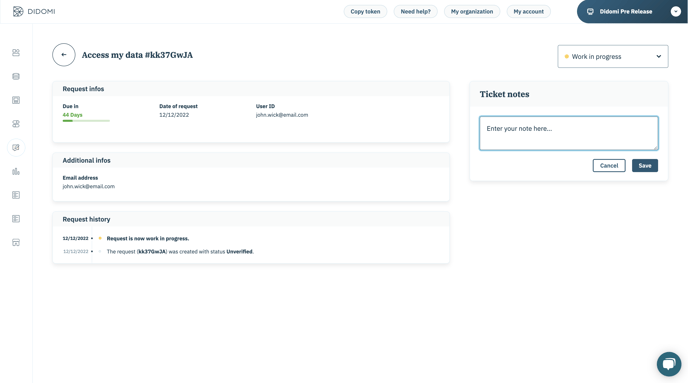Open the chat support bubble
688x383 pixels.
[669, 364]
